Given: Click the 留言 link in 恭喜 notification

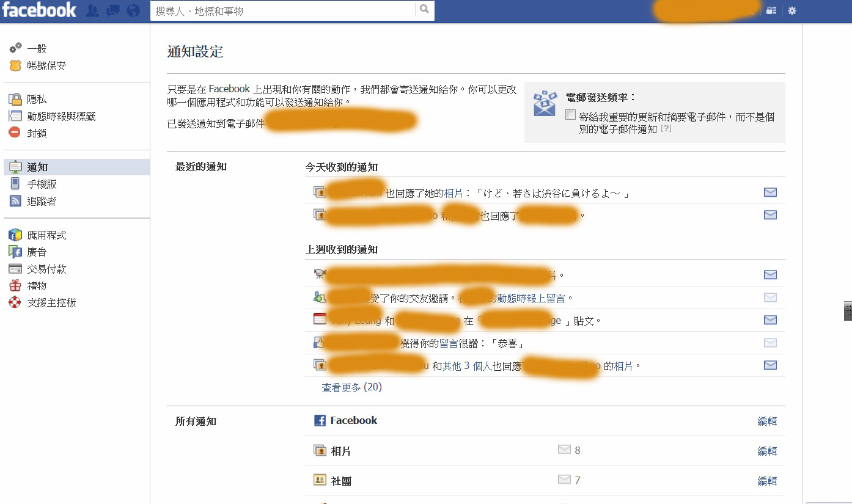Looking at the screenshot, I should (x=449, y=343).
